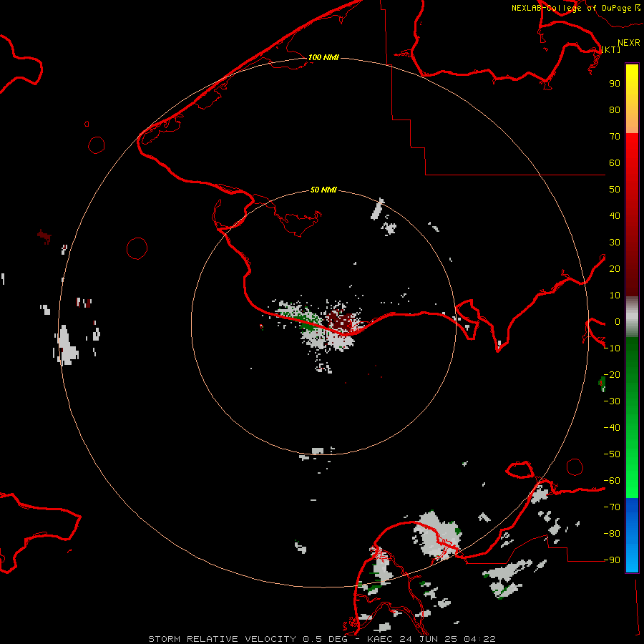Click the 40 value on velocity scale
The height and width of the screenshot is (644, 644).
pyautogui.click(x=615, y=216)
